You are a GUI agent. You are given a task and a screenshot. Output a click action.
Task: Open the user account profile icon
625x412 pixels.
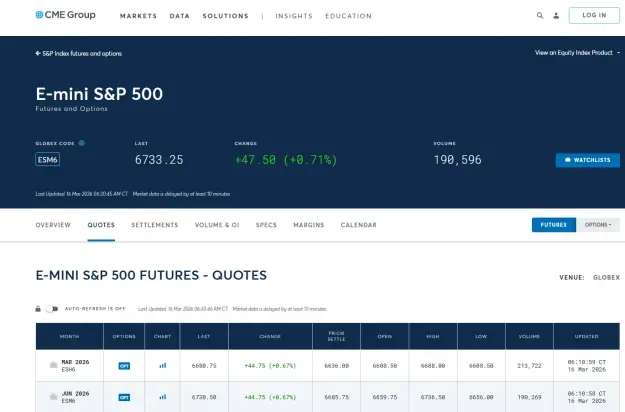click(556, 16)
